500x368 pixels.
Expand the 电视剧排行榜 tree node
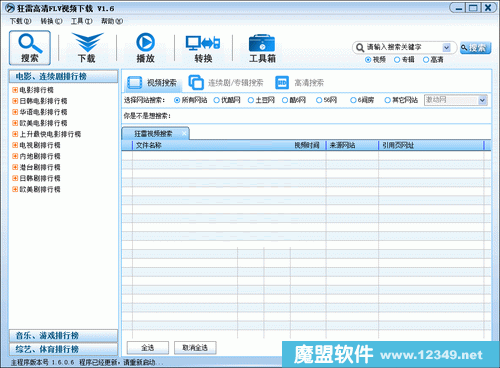[15, 145]
